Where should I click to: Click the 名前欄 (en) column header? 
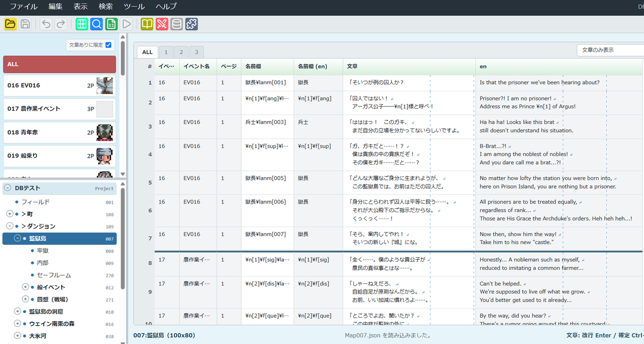318,67
